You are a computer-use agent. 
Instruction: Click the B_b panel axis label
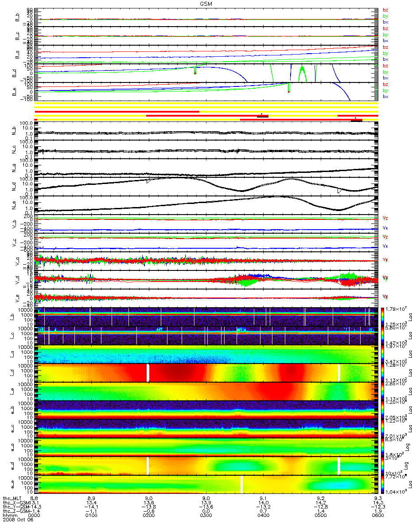pos(18,17)
